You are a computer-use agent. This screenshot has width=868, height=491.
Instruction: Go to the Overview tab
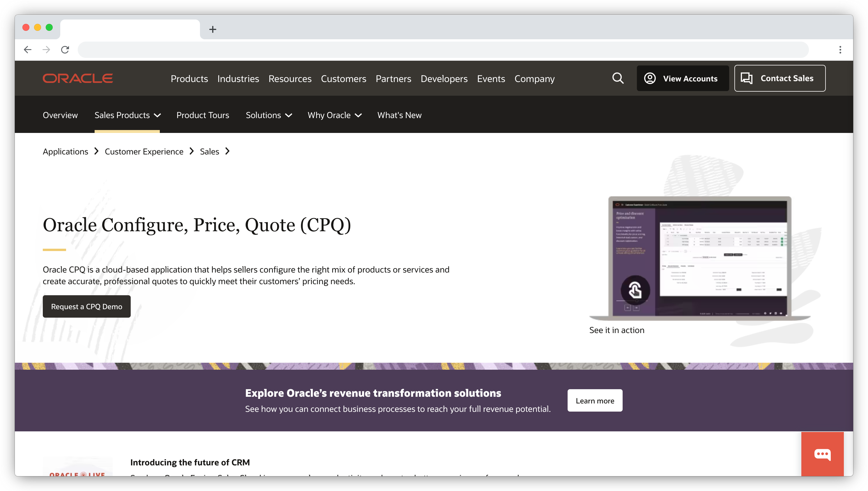[60, 115]
